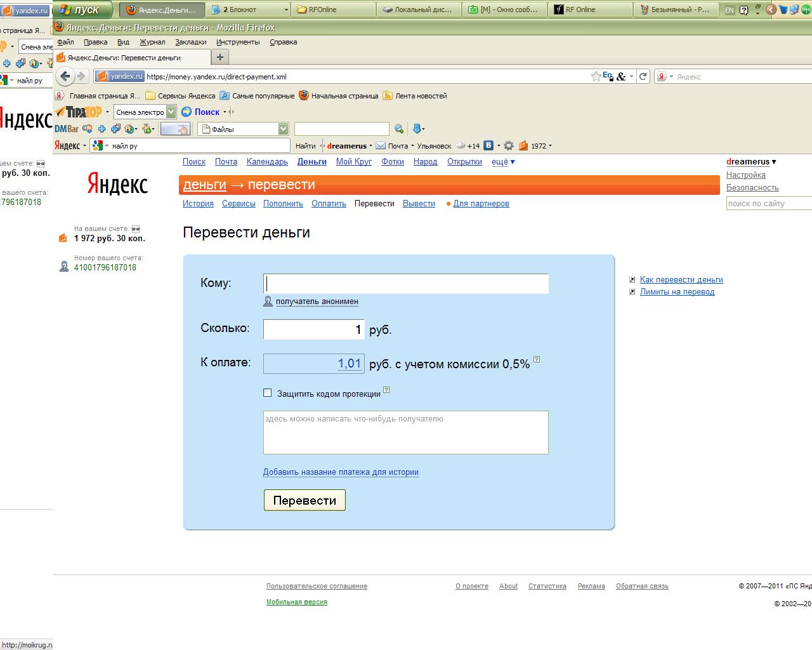Image resolution: width=812 pixels, height=650 pixels.
Task: Bookmark this page with the star icon
Action: [x=596, y=76]
